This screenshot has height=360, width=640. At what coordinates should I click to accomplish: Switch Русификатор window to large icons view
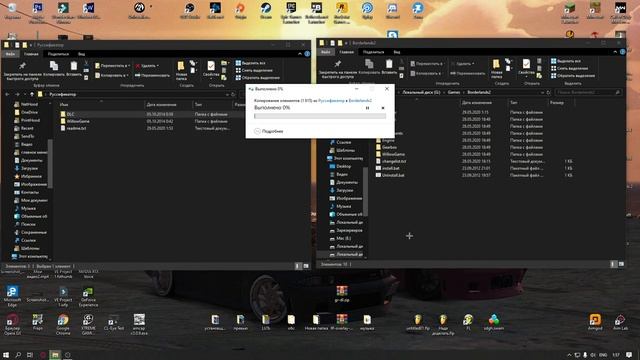tap(306, 266)
